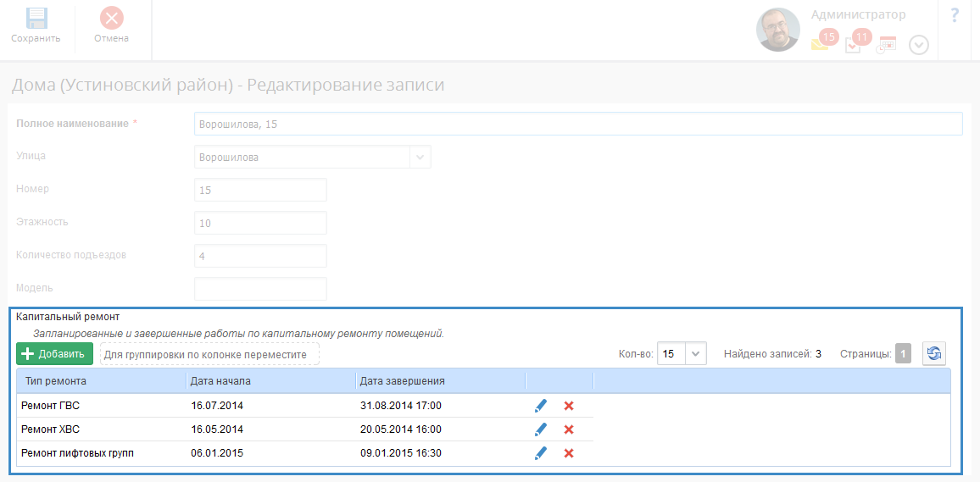Delete the Ремонт ХВС row
Viewport: 980px width, 482px height.
coord(569,429)
